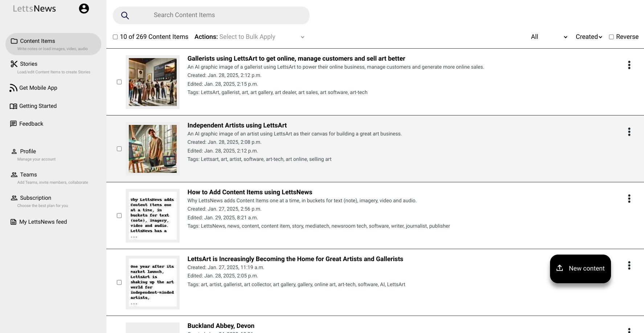Select the Gallerists using LettsArt item checkbox

(x=119, y=82)
